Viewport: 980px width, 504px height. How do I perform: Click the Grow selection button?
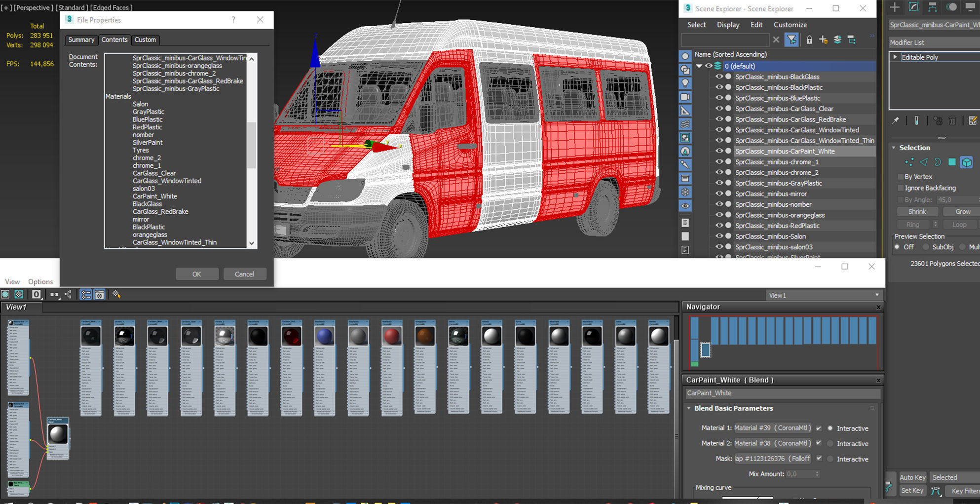point(962,212)
